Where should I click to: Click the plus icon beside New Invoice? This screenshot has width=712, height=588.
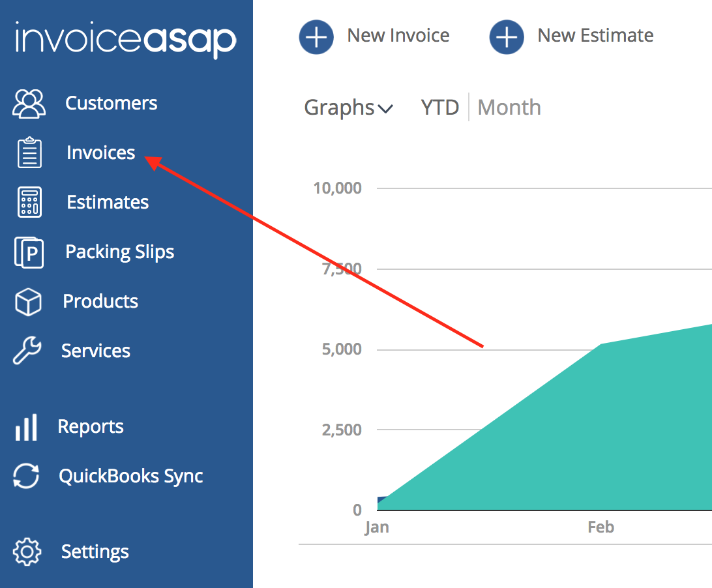tap(316, 37)
